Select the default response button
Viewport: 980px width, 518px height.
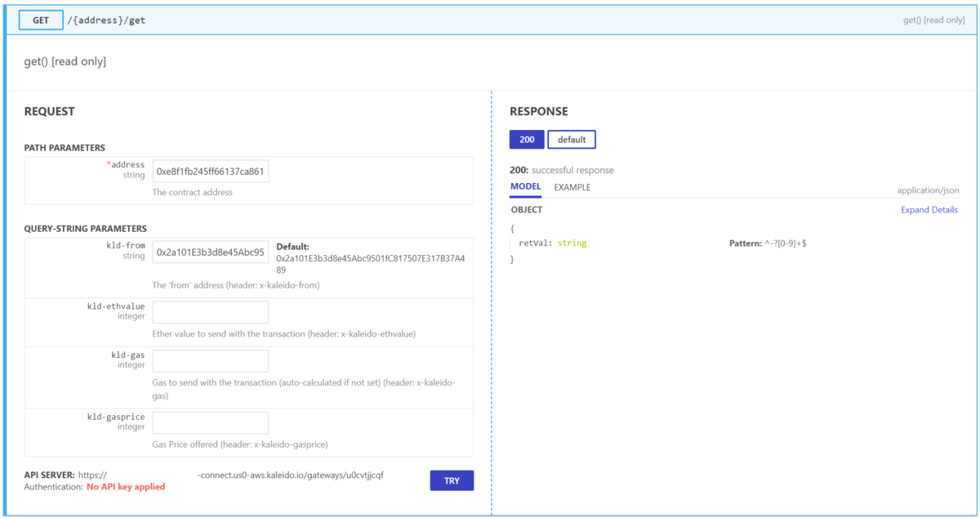572,140
